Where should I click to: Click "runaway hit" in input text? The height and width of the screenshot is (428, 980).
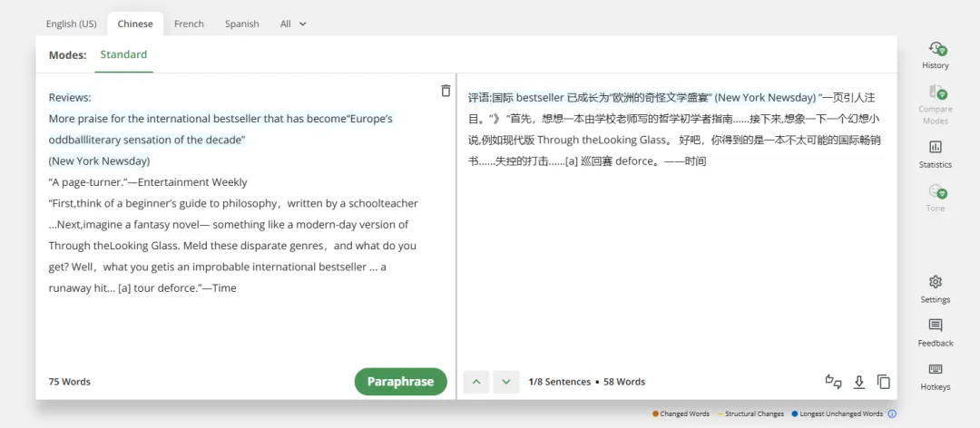pyautogui.click(x=76, y=288)
